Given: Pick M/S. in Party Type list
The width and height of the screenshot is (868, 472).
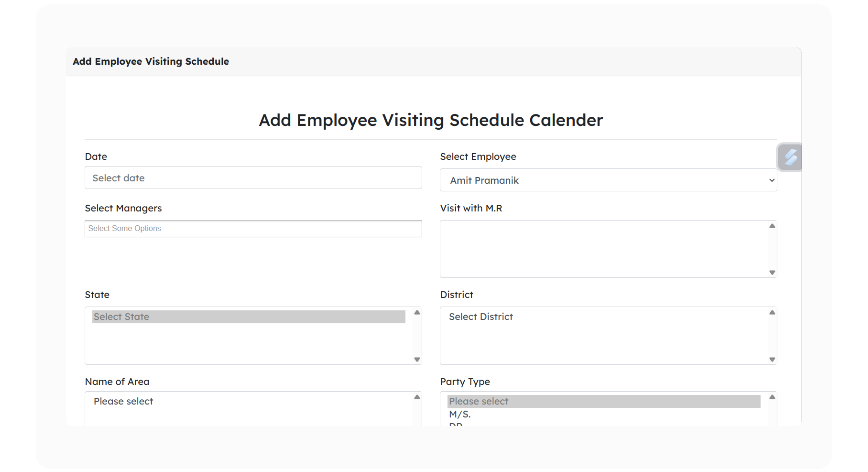Looking at the screenshot, I should coord(460,414).
